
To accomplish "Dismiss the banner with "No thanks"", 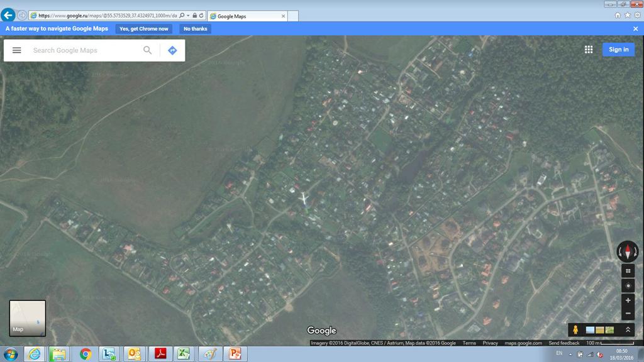I will tap(195, 29).
